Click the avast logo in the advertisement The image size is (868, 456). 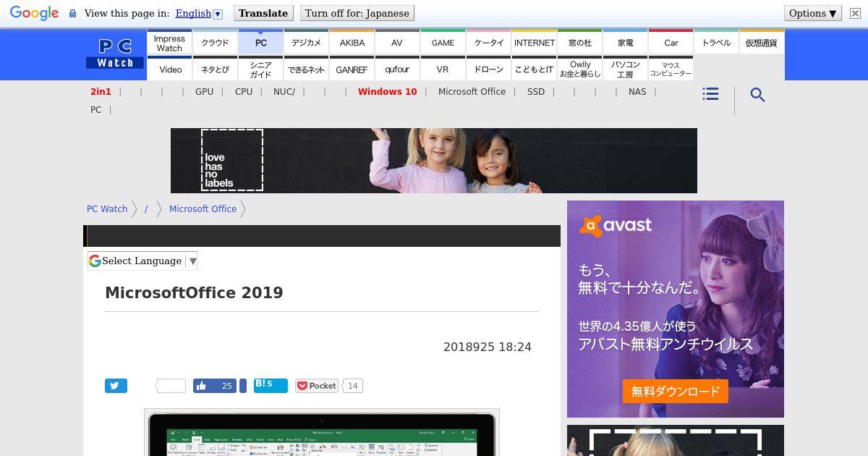pyautogui.click(x=616, y=226)
